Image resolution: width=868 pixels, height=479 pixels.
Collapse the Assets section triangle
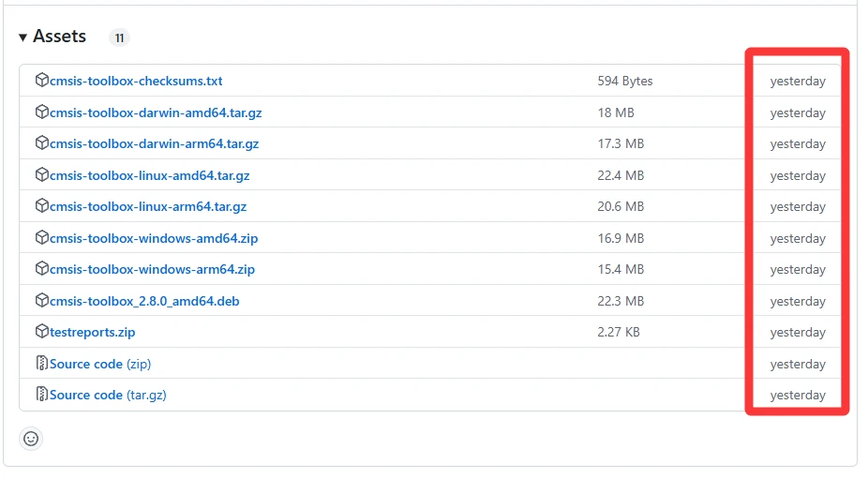pos(22,37)
